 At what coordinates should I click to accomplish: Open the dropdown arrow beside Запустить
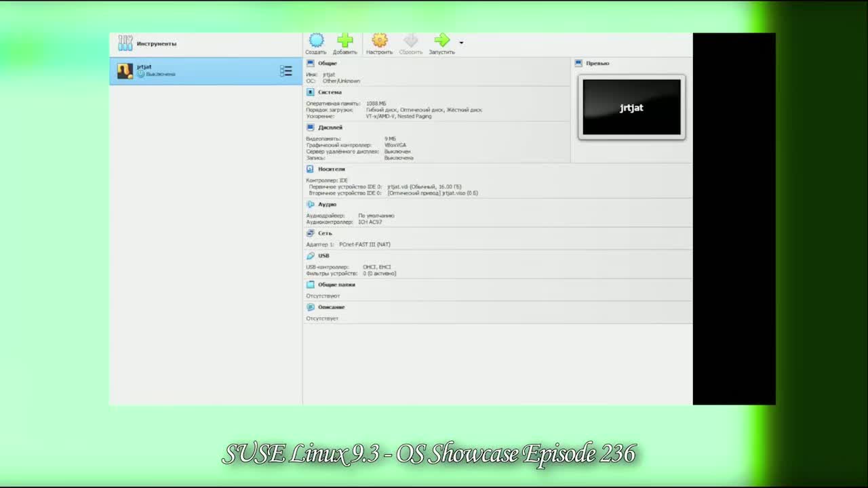[x=461, y=43]
